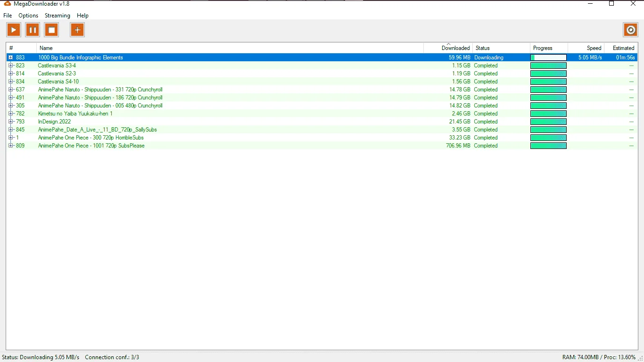The height and width of the screenshot is (362, 644).
Task: Click the '01m:56s' estimated time cell
Action: [x=626, y=58]
